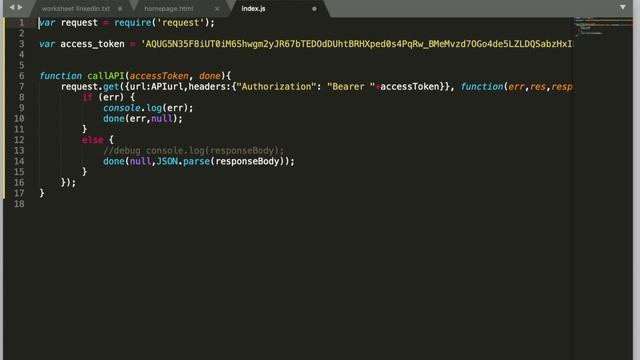Image resolution: width=640 pixels, height=360 pixels.
Task: Click the callAPI function name
Action: (x=105, y=76)
